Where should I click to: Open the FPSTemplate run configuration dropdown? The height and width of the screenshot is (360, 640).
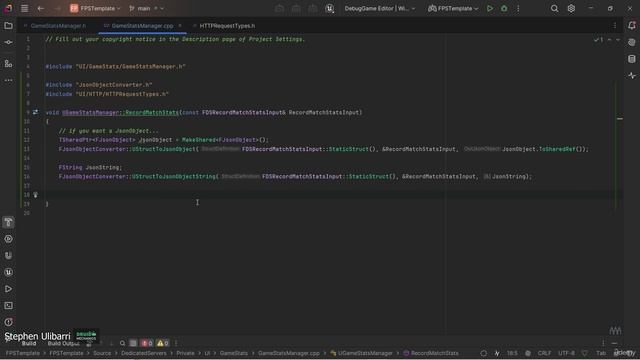tap(453, 8)
